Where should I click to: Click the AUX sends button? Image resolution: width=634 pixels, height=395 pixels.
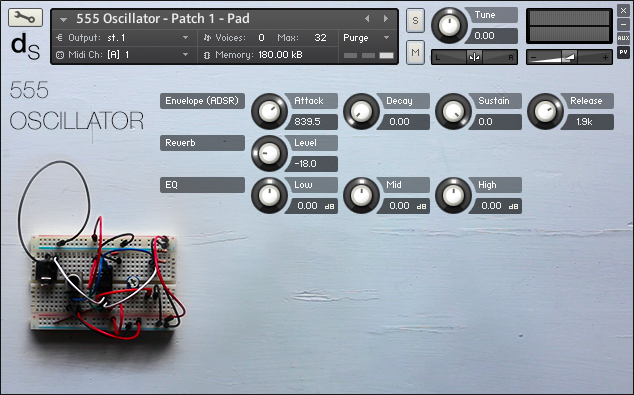click(x=623, y=38)
